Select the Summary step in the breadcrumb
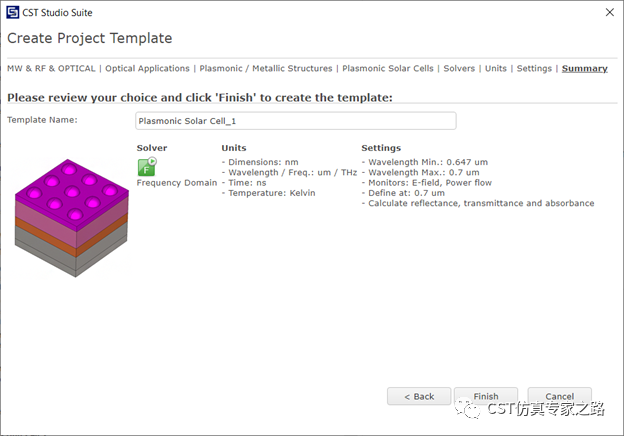Viewport: 624px width, 436px height. click(584, 69)
